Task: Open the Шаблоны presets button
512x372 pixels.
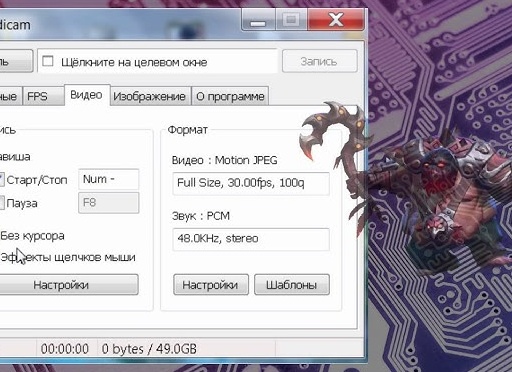Action: [292, 285]
